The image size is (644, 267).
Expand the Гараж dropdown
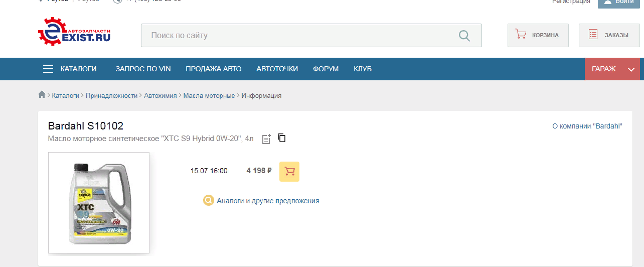[x=612, y=69]
